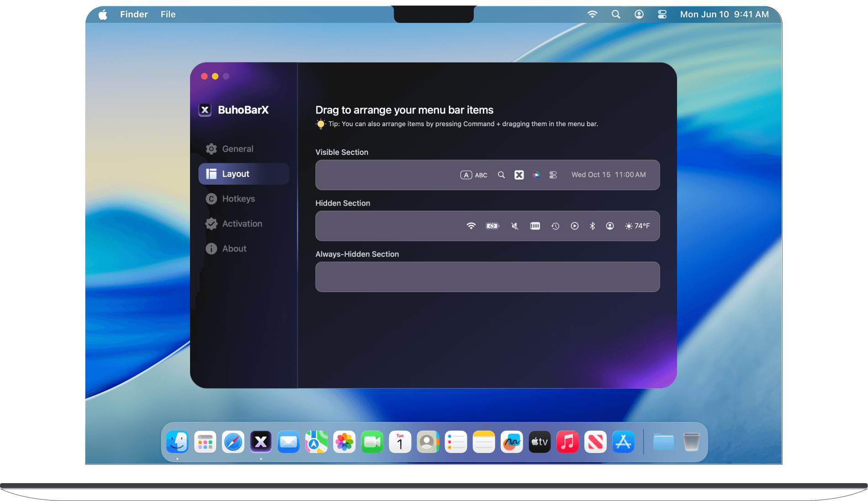Select the BuhoBarX icon in Visible Section
The height and width of the screenshot is (501, 868).
coord(519,175)
